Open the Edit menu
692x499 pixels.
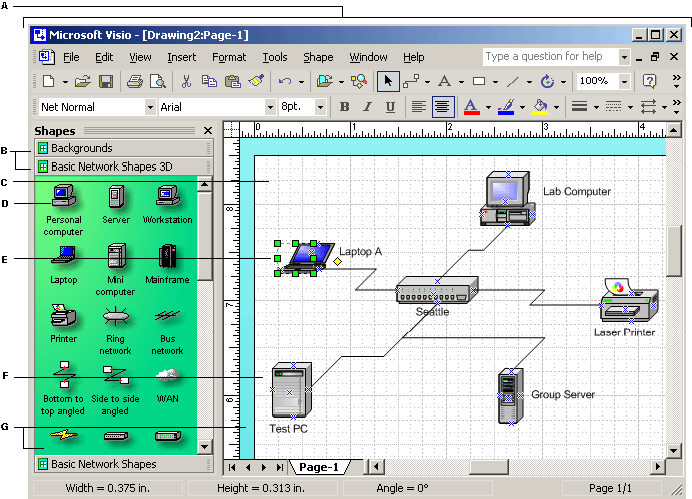click(x=104, y=57)
